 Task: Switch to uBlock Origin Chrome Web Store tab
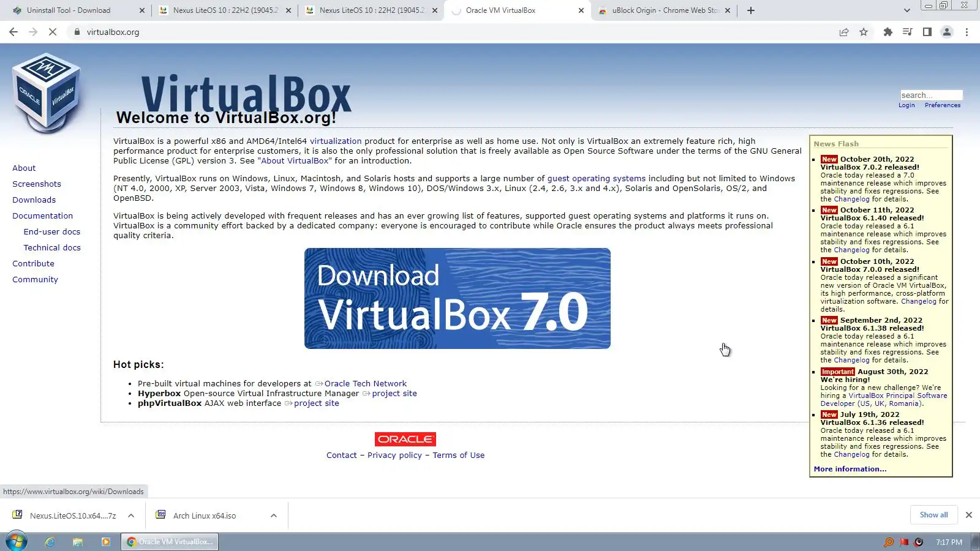pos(665,10)
